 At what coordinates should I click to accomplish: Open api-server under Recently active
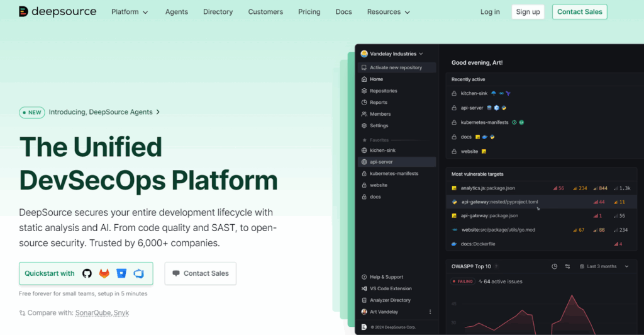(472, 108)
